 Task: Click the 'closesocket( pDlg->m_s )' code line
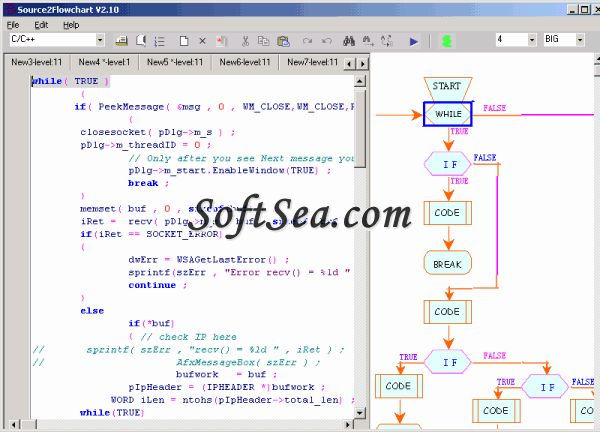(x=158, y=132)
